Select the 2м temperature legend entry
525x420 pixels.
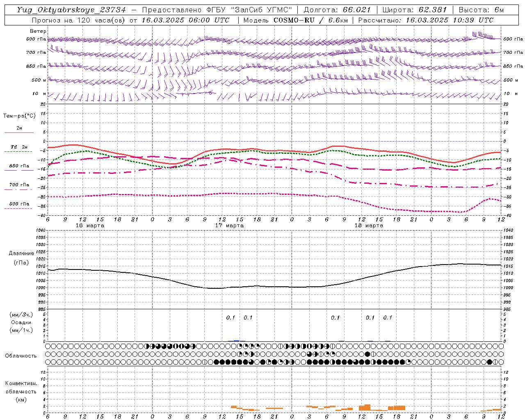19,128
